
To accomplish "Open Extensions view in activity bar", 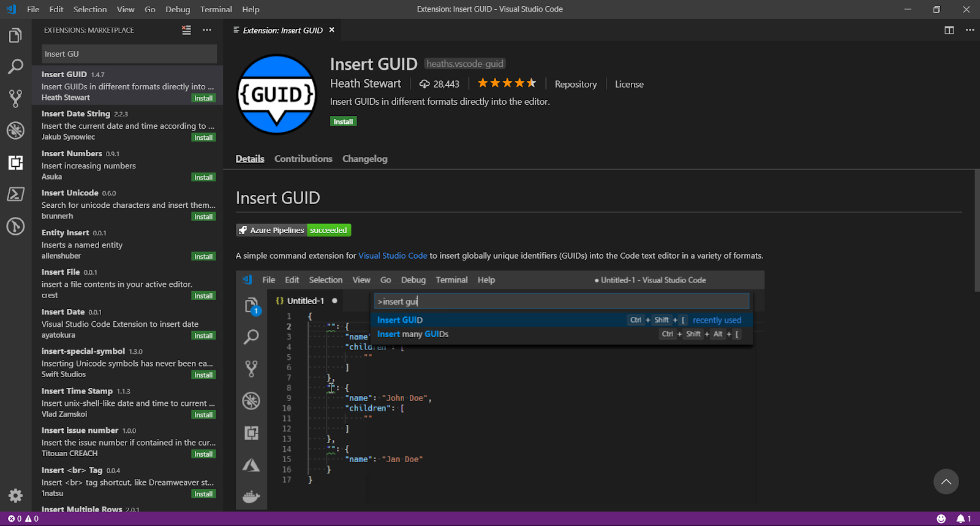I will [15, 162].
